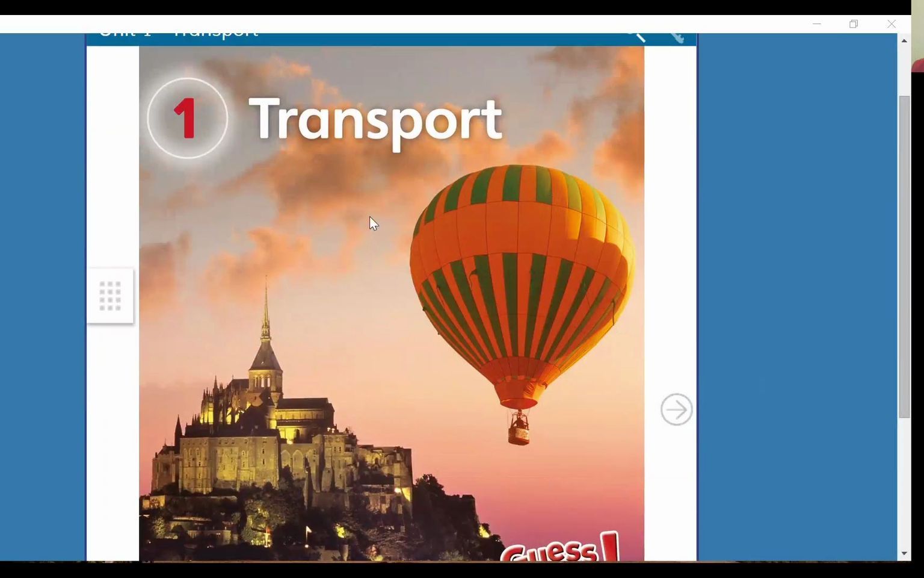Click scrollbar down arrow

coord(904,553)
